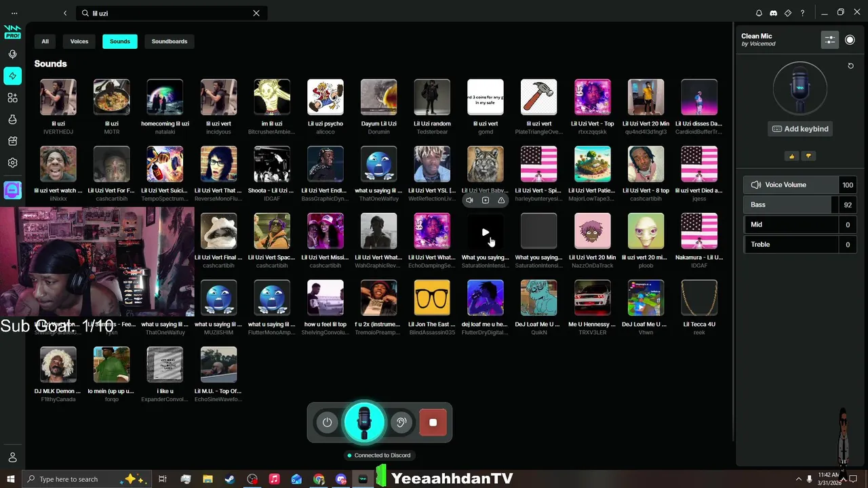The height and width of the screenshot is (488, 868).
Task: Go back using the left chevron arrow
Action: [65, 13]
